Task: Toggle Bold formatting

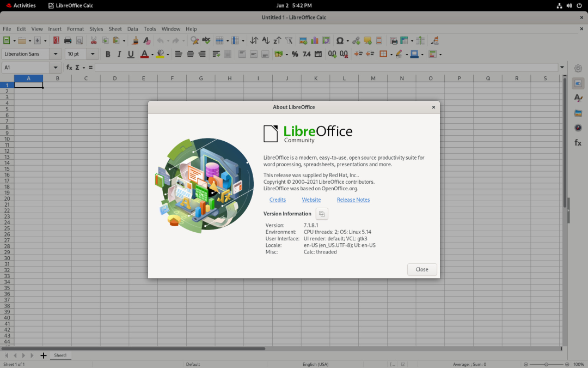Action: coord(108,54)
